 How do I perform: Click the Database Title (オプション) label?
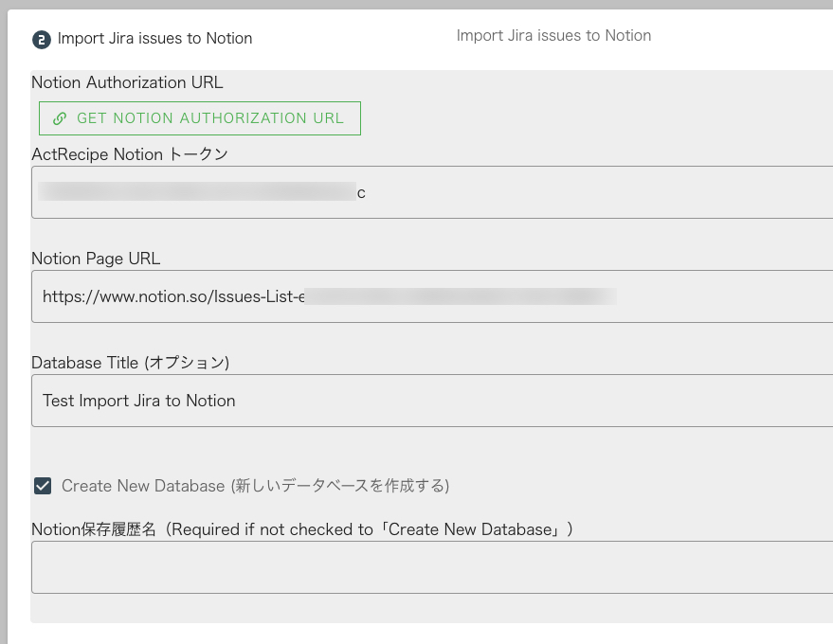click(x=131, y=363)
